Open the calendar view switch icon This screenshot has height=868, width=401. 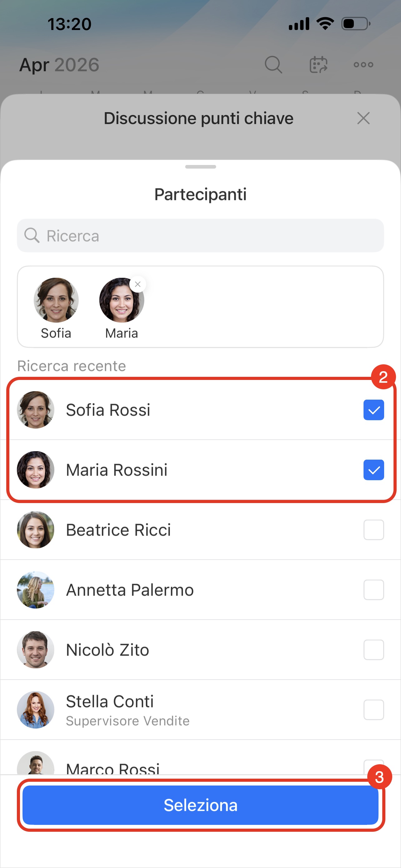click(318, 64)
